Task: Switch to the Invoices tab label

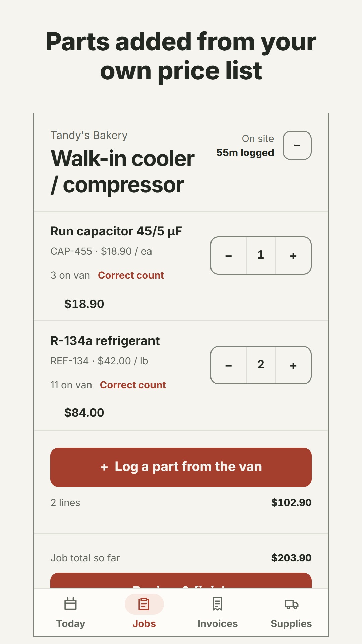Action: click(x=218, y=624)
